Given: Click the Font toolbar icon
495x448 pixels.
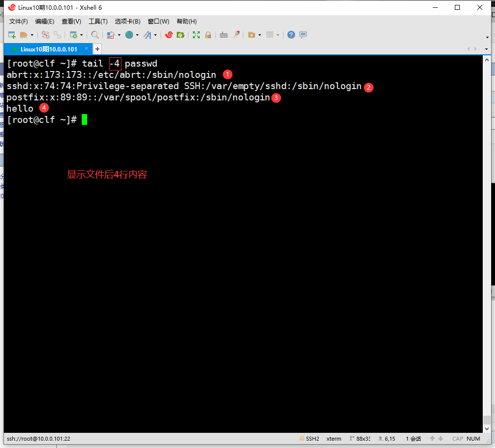Looking at the screenshot, I should point(147,35).
